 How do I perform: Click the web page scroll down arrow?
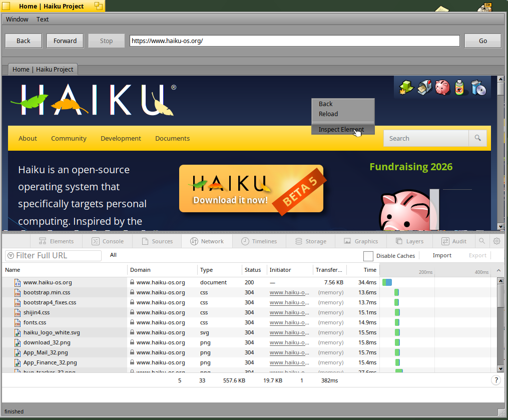[x=500, y=227]
